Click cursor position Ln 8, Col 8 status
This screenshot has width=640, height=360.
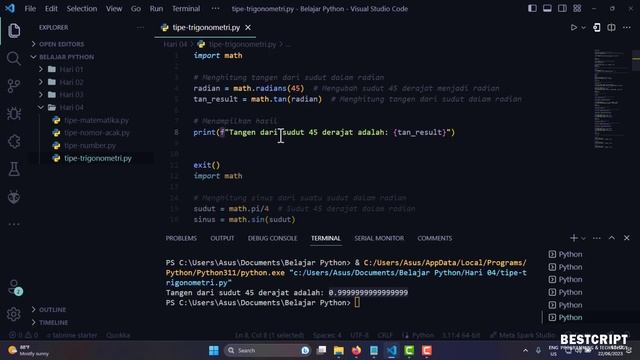(269, 335)
